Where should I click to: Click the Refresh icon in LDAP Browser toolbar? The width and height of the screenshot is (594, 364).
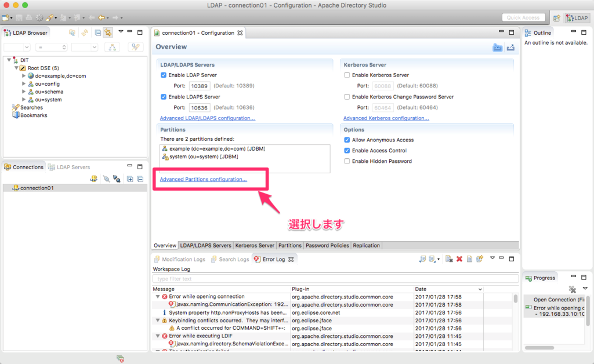[x=85, y=33]
